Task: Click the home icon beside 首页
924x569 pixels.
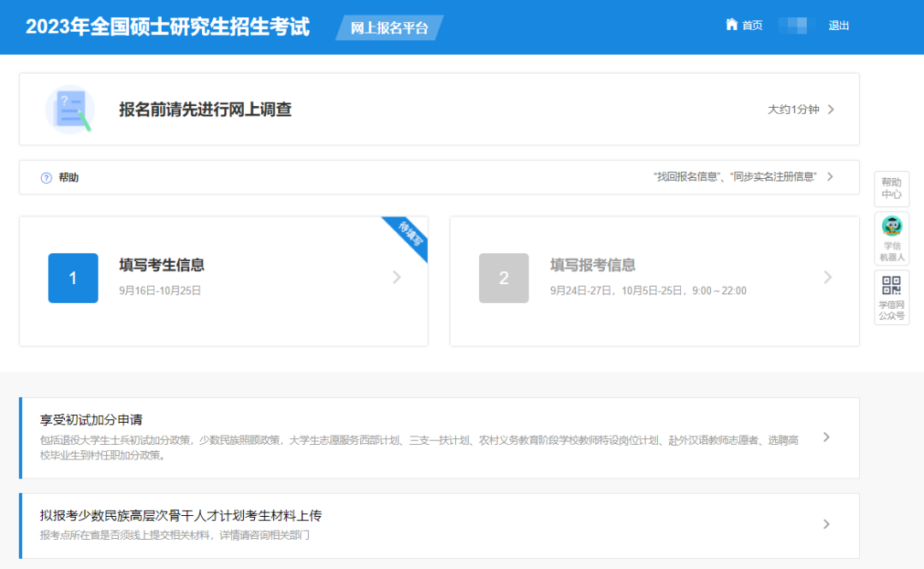Action: point(731,25)
